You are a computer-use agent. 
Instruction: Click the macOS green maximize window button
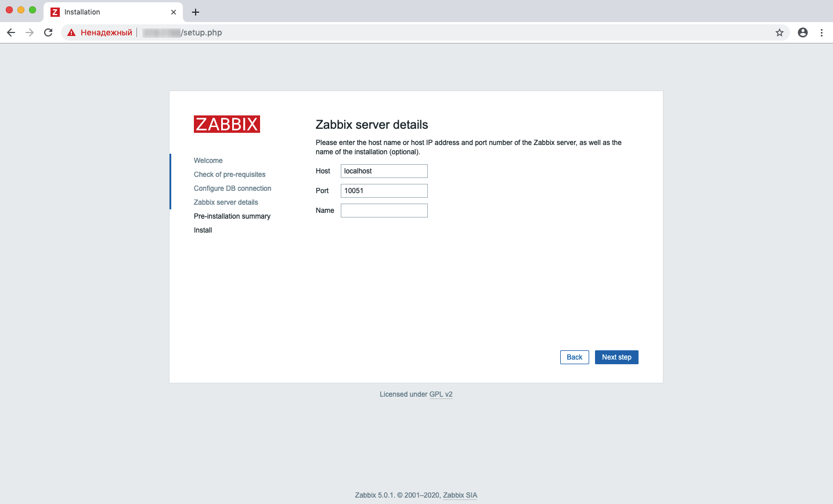[x=33, y=10]
